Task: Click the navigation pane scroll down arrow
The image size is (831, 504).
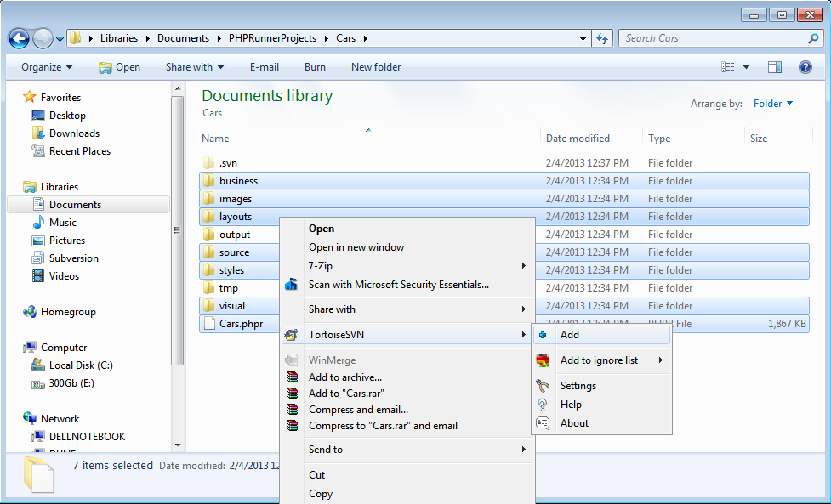Action: [x=178, y=445]
